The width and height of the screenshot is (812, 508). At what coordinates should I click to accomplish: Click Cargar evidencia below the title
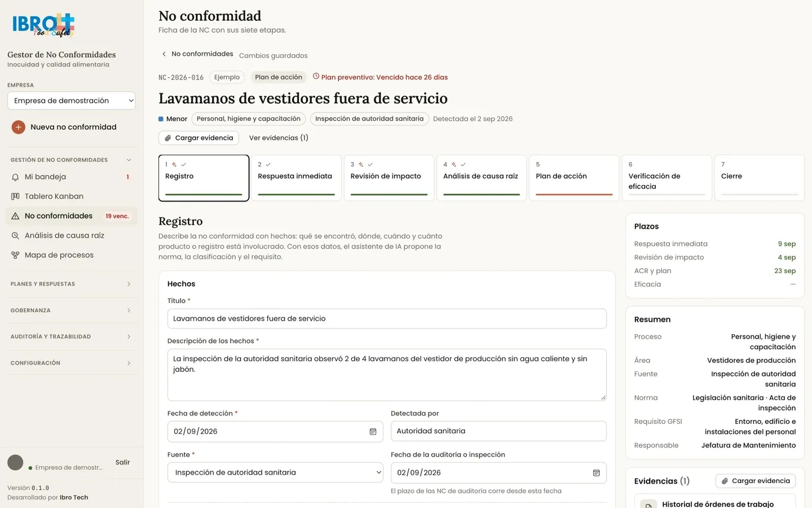(198, 138)
